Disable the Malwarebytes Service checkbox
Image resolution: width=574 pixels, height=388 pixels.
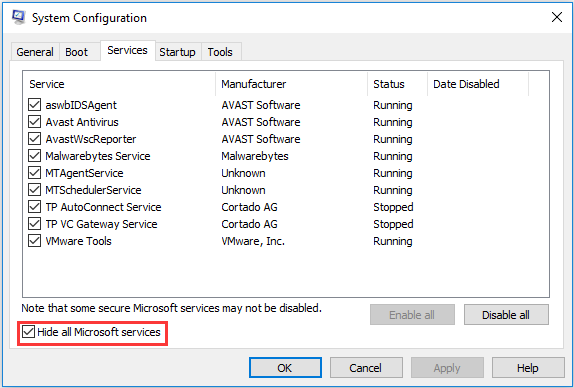point(34,156)
